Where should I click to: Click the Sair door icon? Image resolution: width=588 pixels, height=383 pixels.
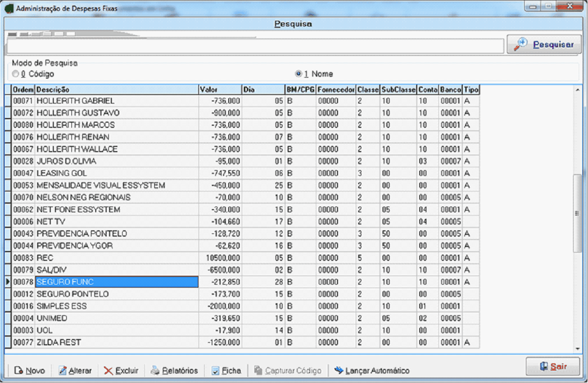543,366
